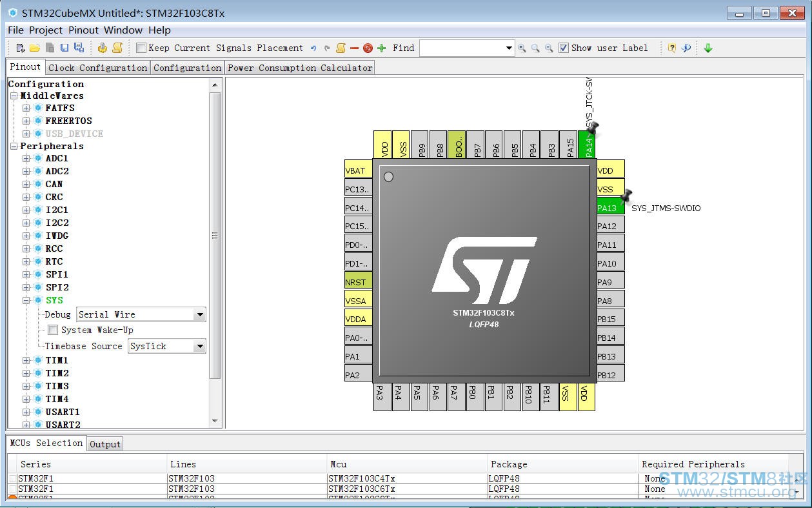Open the Help menu
The width and height of the screenshot is (812, 508).
159,30
